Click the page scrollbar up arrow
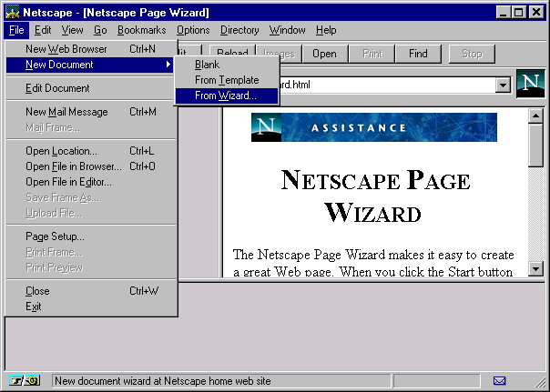Viewport: 550px width, 392px height. tap(535, 116)
